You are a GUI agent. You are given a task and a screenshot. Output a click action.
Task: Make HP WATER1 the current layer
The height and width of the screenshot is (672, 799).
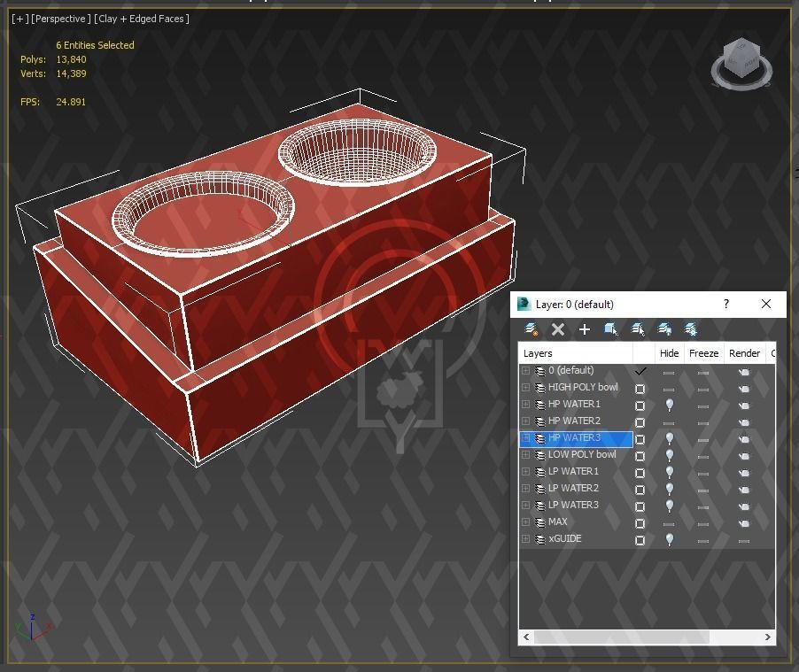coord(640,406)
